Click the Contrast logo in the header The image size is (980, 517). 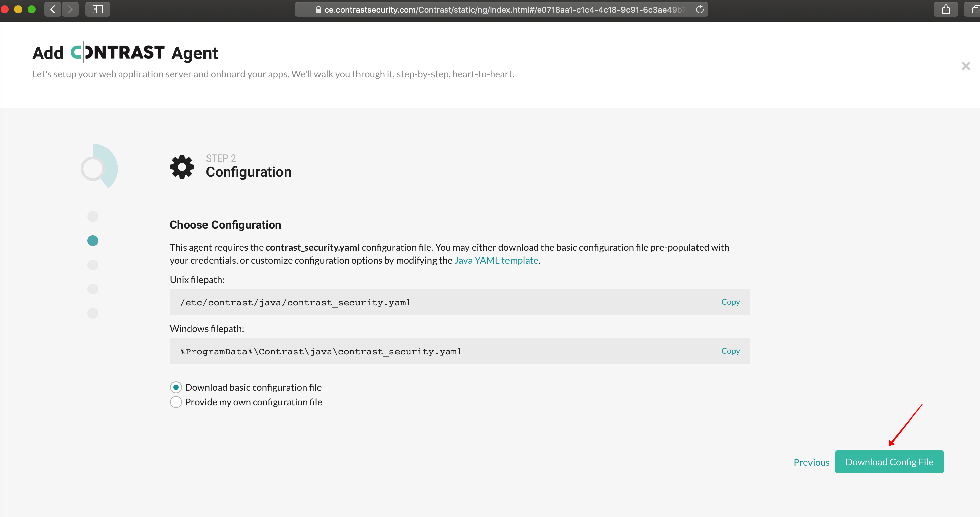point(118,52)
